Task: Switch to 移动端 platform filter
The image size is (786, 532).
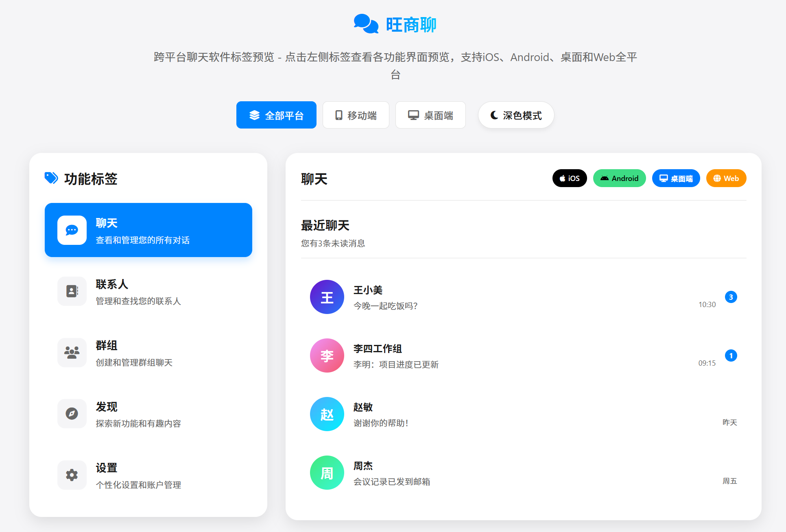Action: coord(356,115)
